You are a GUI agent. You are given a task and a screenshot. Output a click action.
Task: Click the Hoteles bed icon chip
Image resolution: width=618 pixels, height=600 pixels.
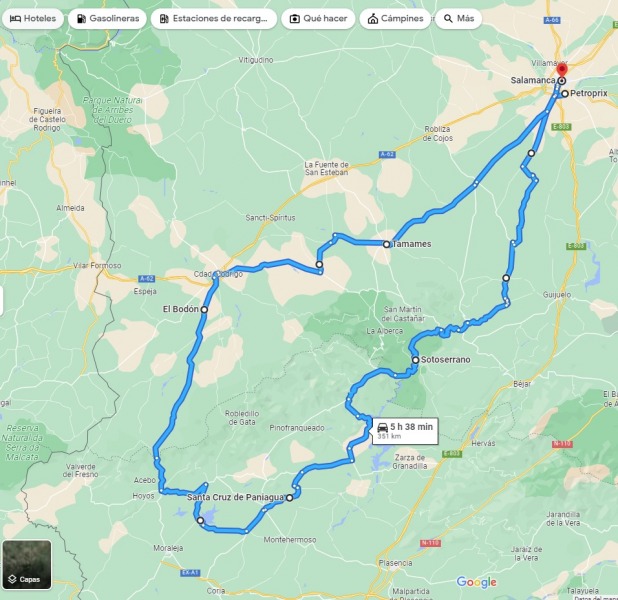click(33, 19)
